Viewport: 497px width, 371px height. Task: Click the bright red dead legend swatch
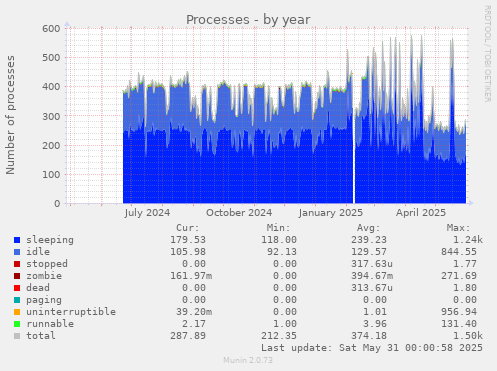point(17,288)
